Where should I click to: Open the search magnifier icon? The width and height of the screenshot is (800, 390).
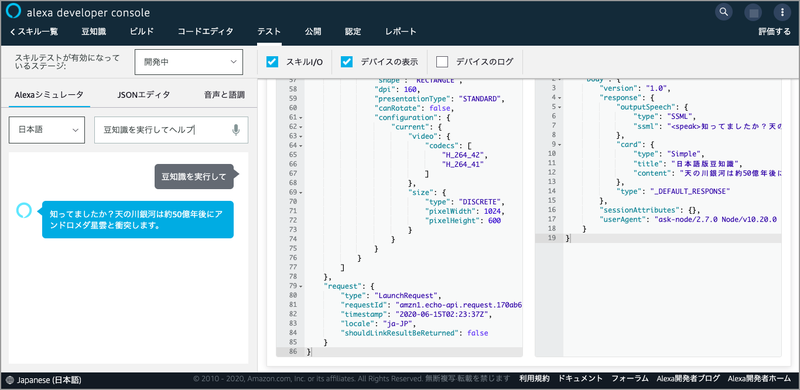coord(723,12)
